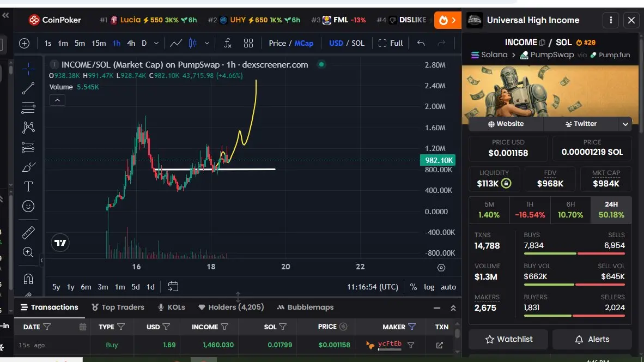Select the 15m timeframe
644x362 pixels.
point(99,43)
